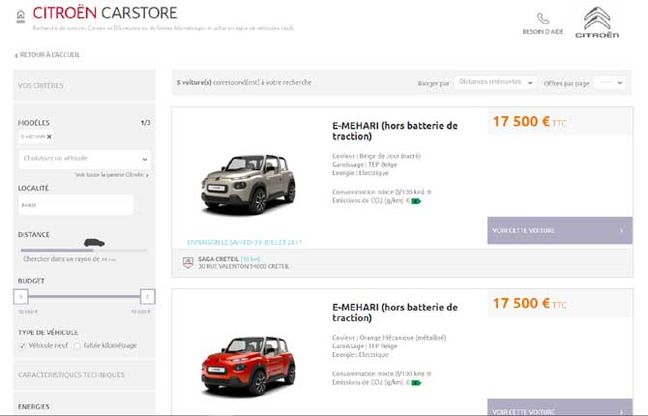
Task: Click the 5 voiture(s) results count text
Action: 244,83
